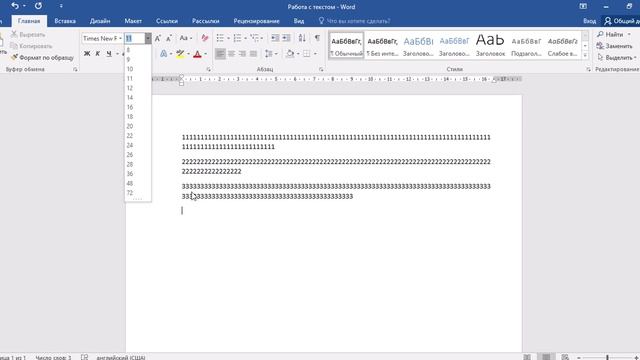Open the Главная ribbon tab
The image size is (640, 360).
(29, 21)
